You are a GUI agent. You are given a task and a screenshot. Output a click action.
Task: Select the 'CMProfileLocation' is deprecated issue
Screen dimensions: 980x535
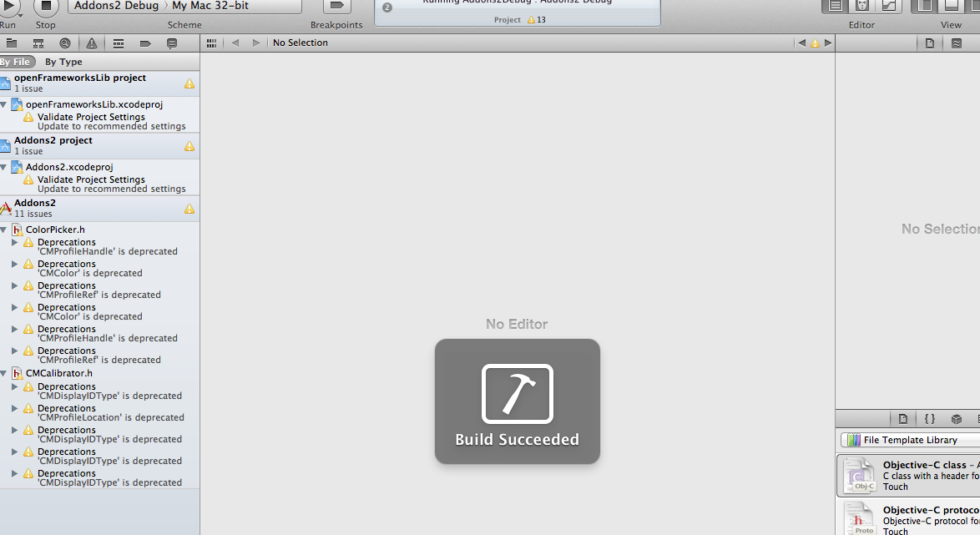coord(99,412)
